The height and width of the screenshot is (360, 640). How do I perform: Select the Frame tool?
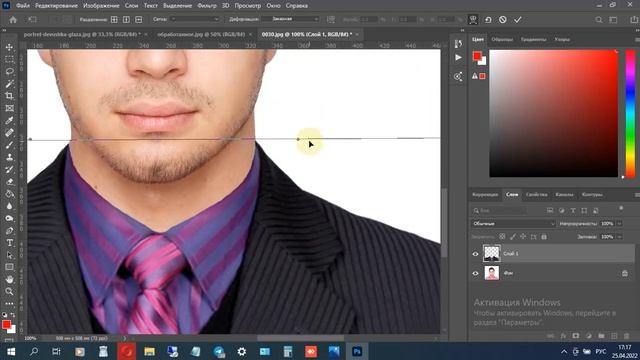(x=9, y=108)
